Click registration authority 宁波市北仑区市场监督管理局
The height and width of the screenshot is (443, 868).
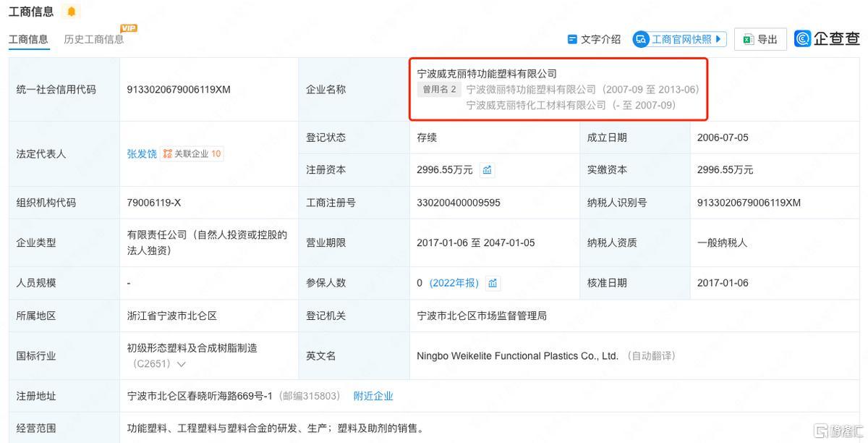482,316
